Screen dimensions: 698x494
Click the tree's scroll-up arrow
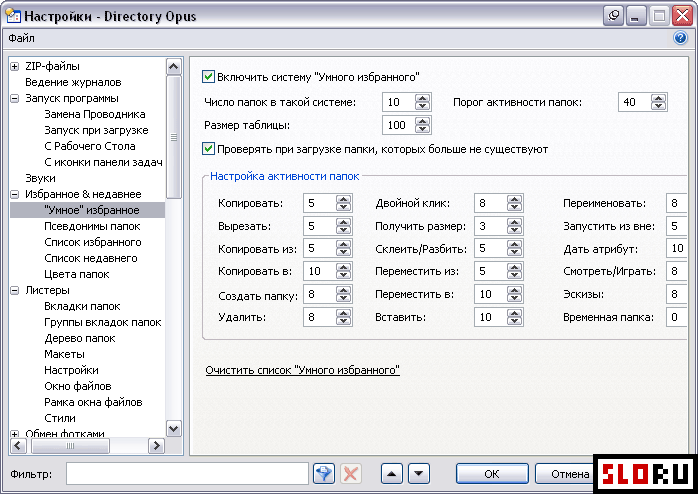pyautogui.click(x=174, y=67)
